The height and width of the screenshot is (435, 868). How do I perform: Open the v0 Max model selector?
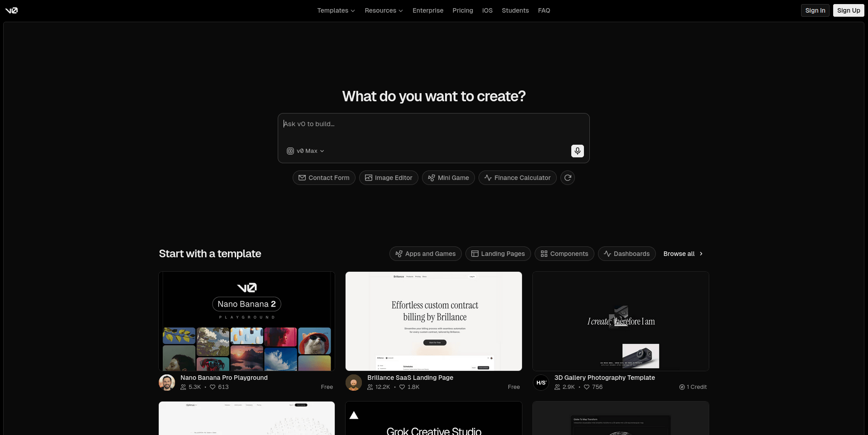(x=306, y=151)
